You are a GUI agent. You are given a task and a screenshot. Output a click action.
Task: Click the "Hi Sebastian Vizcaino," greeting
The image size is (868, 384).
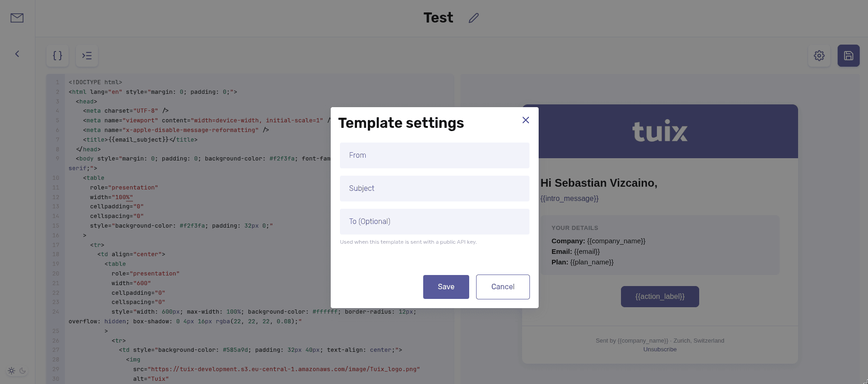click(599, 183)
